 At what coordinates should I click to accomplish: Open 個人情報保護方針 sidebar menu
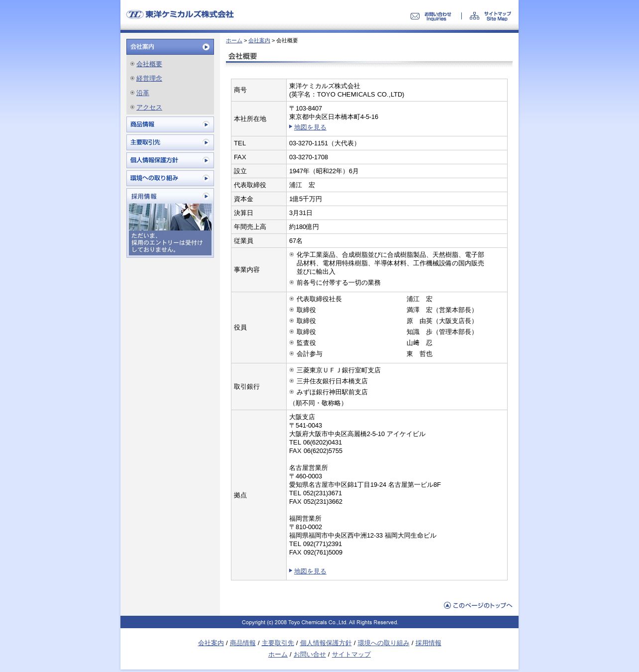tap(170, 160)
